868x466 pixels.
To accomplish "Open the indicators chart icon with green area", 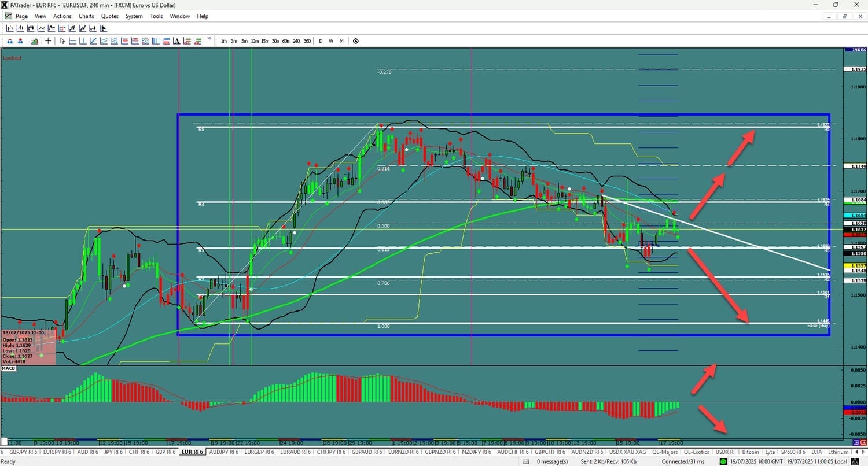I will pos(35,41).
